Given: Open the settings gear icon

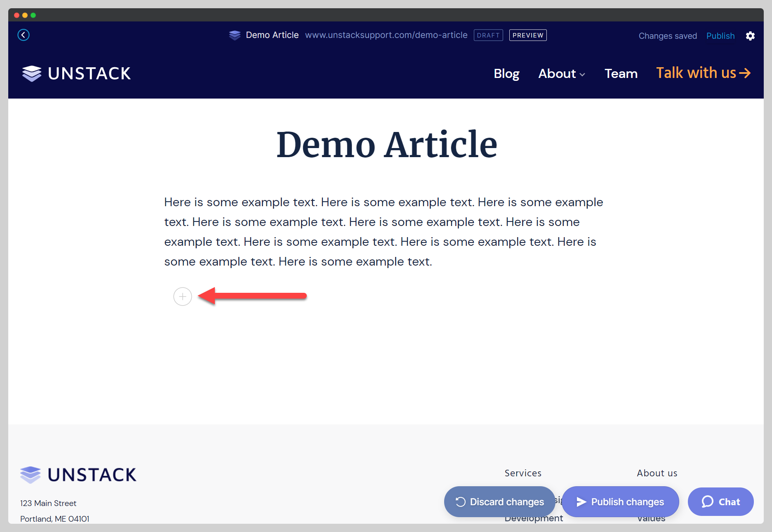Looking at the screenshot, I should point(750,36).
